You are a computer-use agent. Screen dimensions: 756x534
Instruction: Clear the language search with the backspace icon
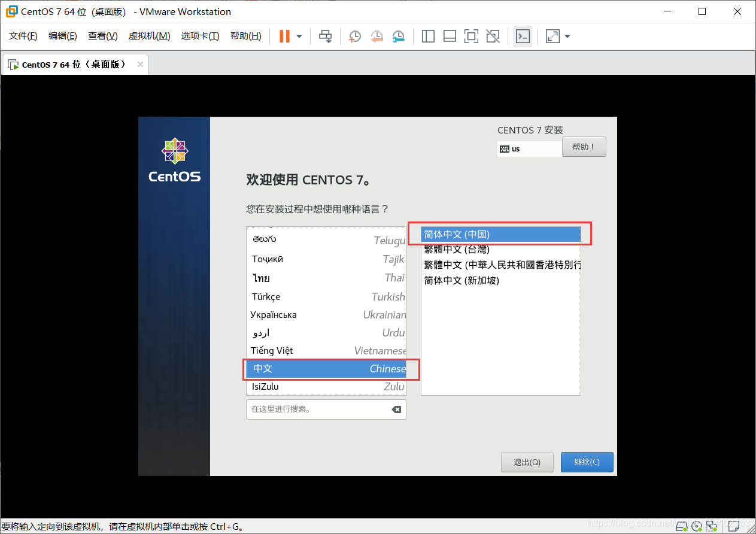(396, 409)
